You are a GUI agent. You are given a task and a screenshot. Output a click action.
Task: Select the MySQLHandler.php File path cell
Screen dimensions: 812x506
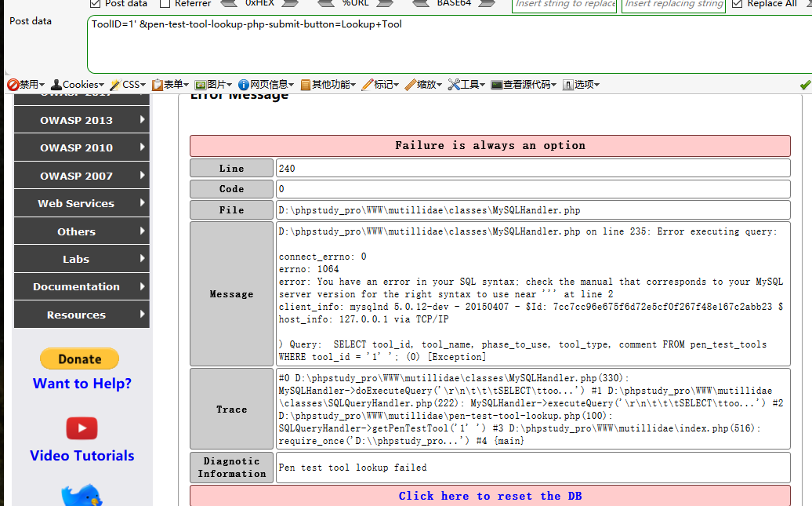pyautogui.click(x=533, y=210)
